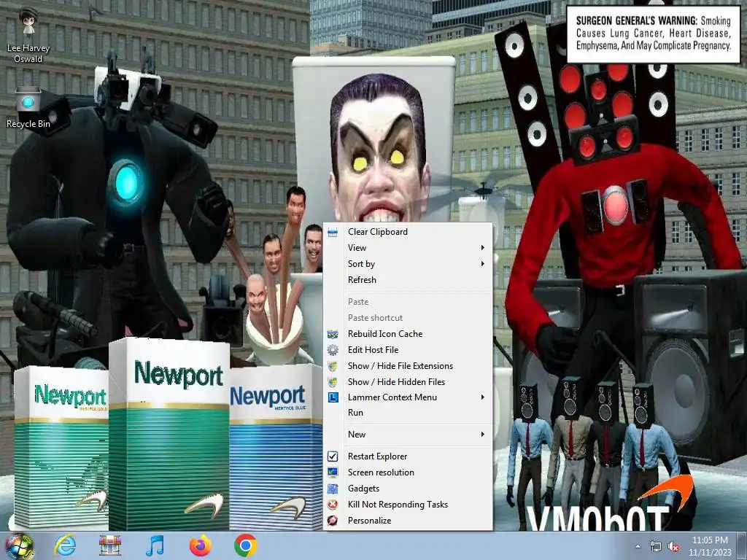Click the gear icon beside Edit Host File
This screenshot has width=747, height=560.
(x=333, y=350)
